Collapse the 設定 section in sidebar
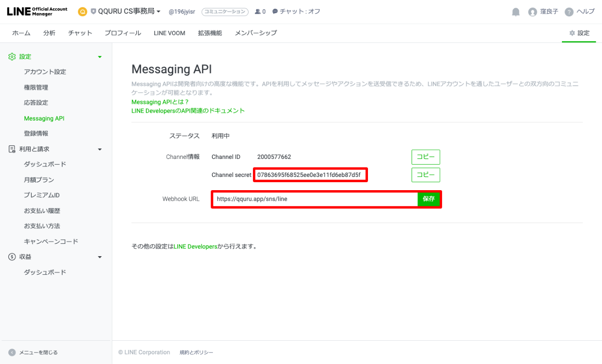The width and height of the screenshot is (602, 364). 100,57
